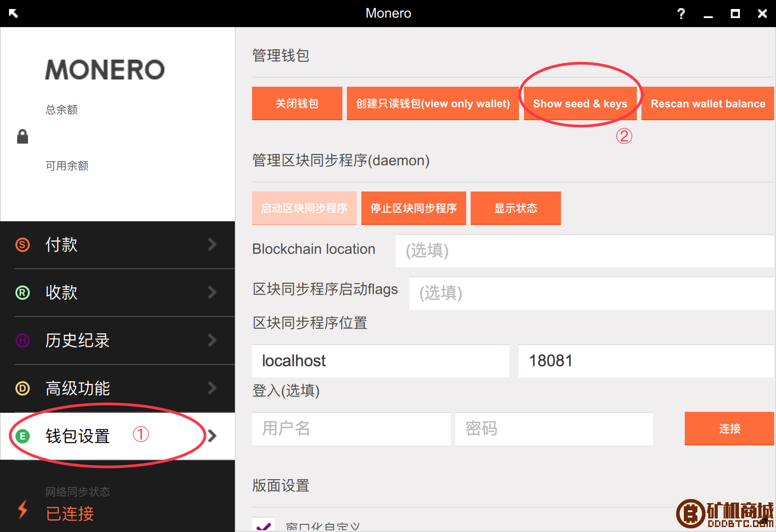Click the lock icon near balance
Screen dimensions: 776x532
tap(23, 136)
